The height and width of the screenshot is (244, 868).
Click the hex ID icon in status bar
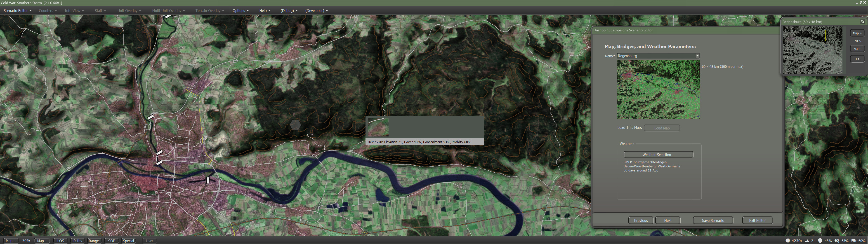click(x=788, y=241)
